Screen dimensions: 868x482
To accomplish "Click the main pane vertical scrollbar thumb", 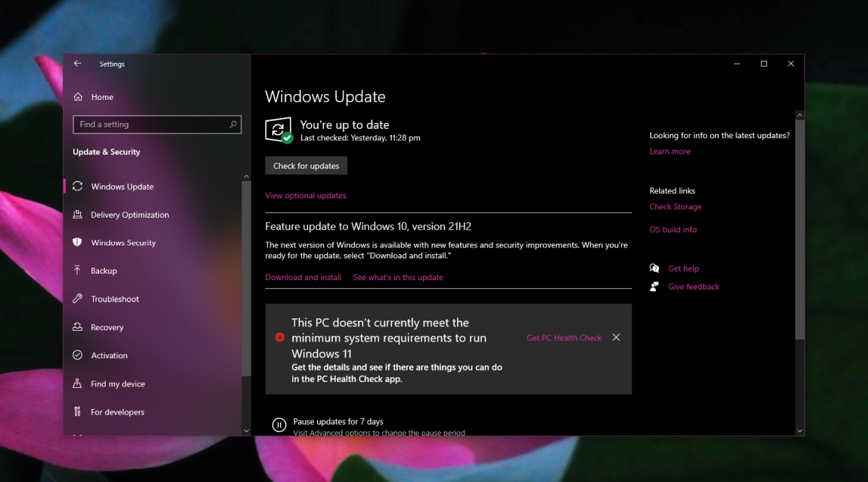I will 799,229.
